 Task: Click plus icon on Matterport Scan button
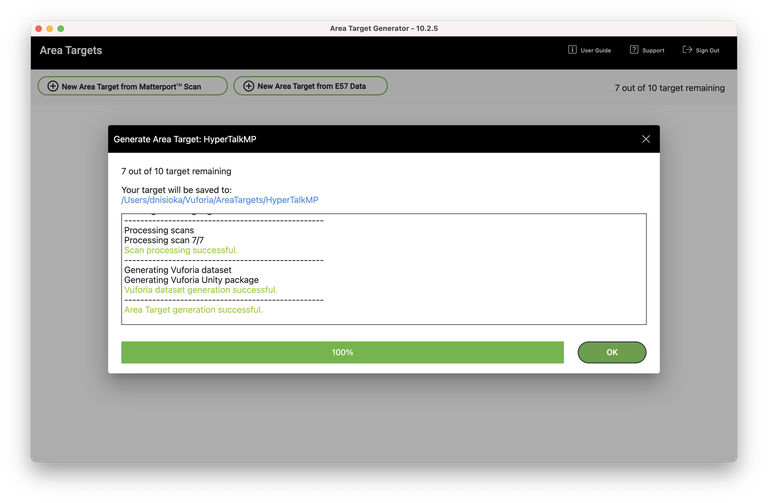click(52, 86)
